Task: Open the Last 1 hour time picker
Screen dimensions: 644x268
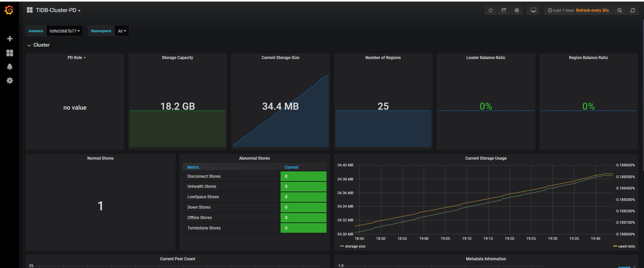Action: (561, 10)
